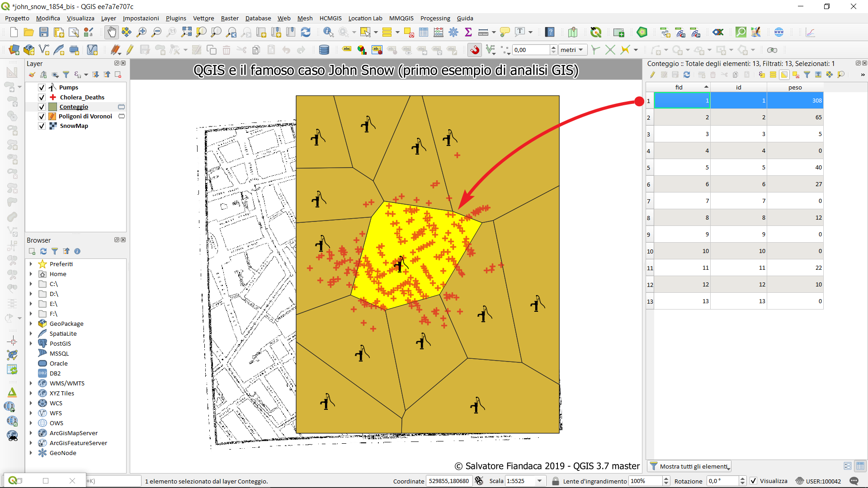The image size is (868, 488).
Task: Open the metri units dropdown
Action: [572, 50]
